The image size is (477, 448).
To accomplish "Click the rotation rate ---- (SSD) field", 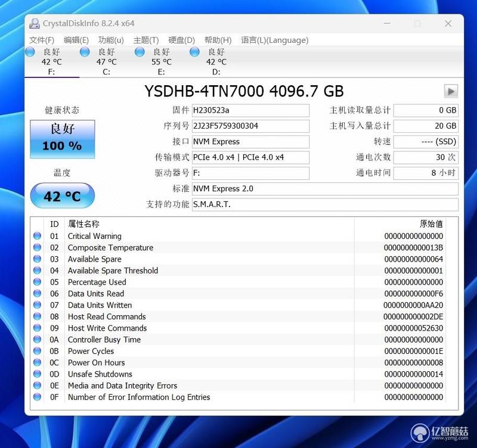I will (x=426, y=142).
